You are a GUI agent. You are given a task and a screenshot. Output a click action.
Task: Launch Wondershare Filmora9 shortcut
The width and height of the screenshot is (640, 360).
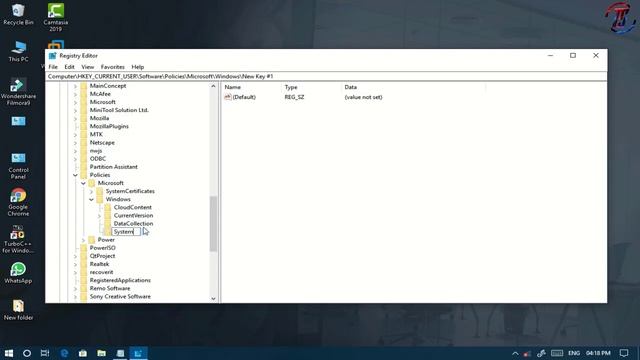coord(18,92)
